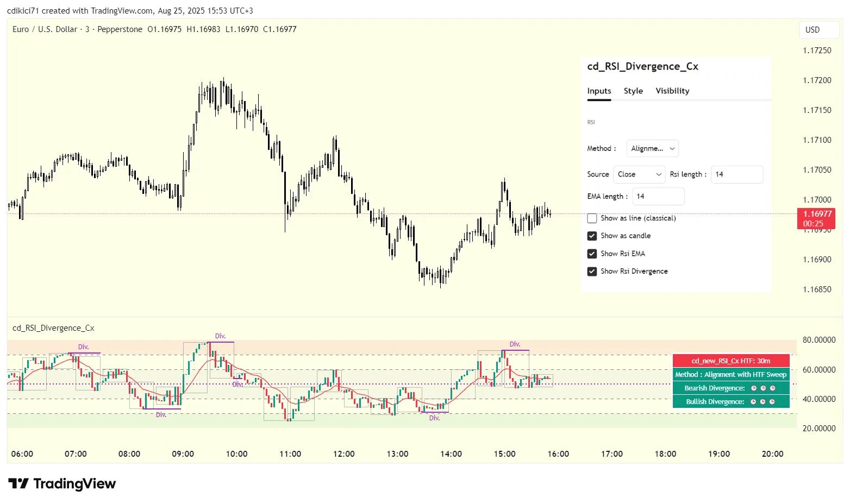Viewport: 850px width, 504px height.
Task: Click the Pepperstone broker name in header
Action: (120, 29)
